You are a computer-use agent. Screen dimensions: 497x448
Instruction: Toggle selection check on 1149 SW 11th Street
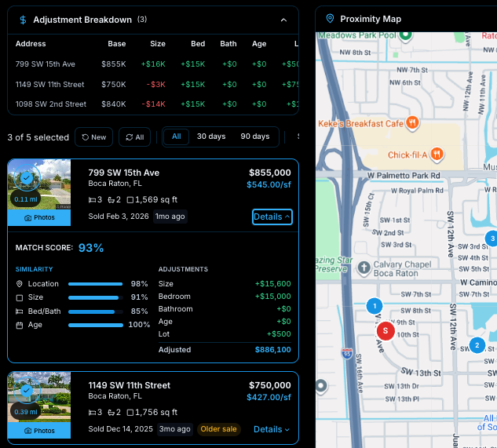click(27, 390)
